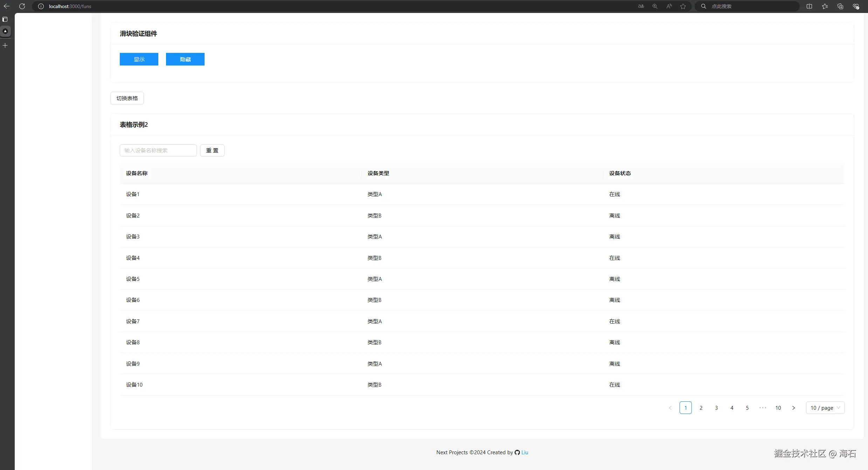This screenshot has height=470, width=868.
Task: Add page to favorites star
Action: [x=683, y=6]
